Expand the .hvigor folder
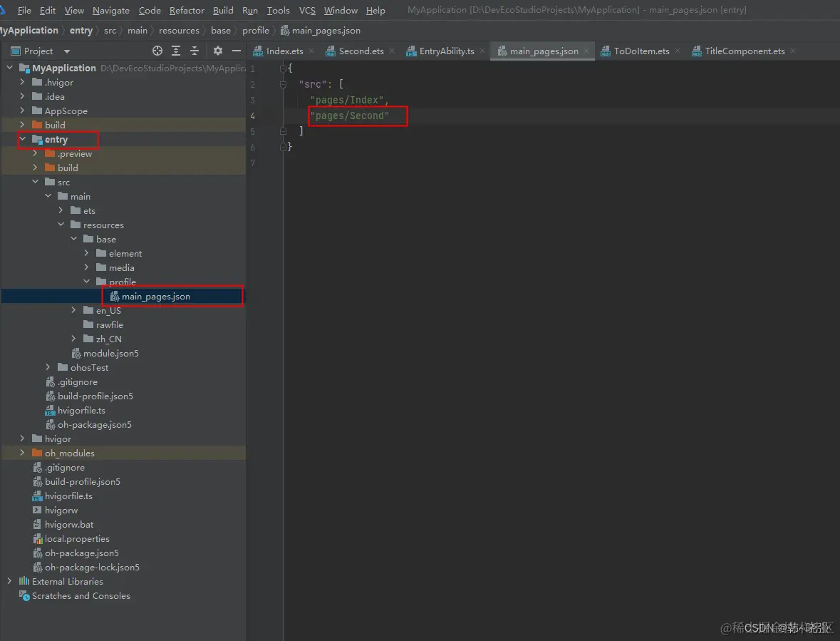The width and height of the screenshot is (840, 641). click(22, 82)
